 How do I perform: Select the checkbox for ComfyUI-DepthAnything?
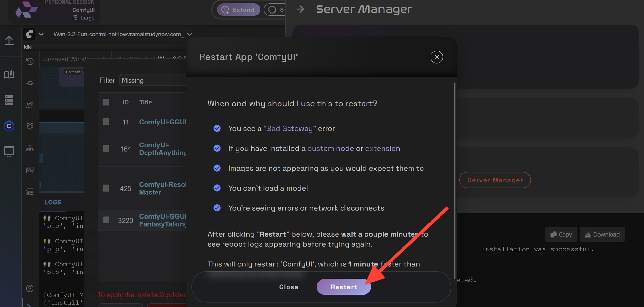(106, 149)
